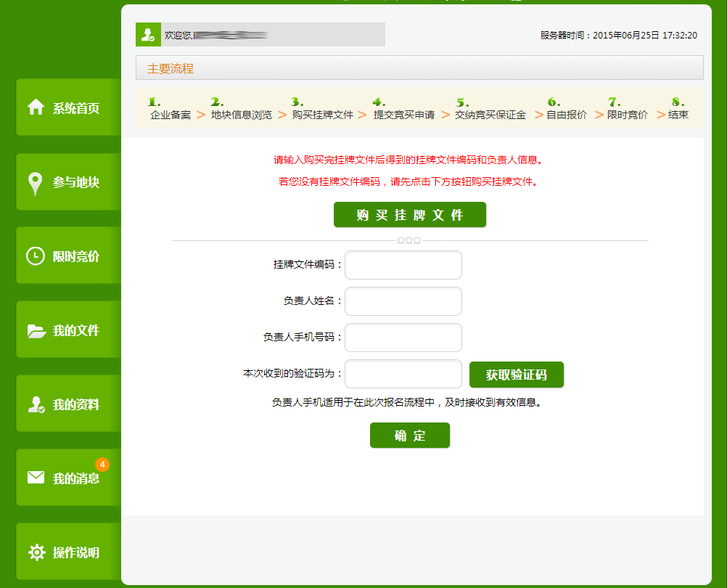Click the map pin icon for 参与地块
The height and width of the screenshot is (588, 727).
click(36, 183)
